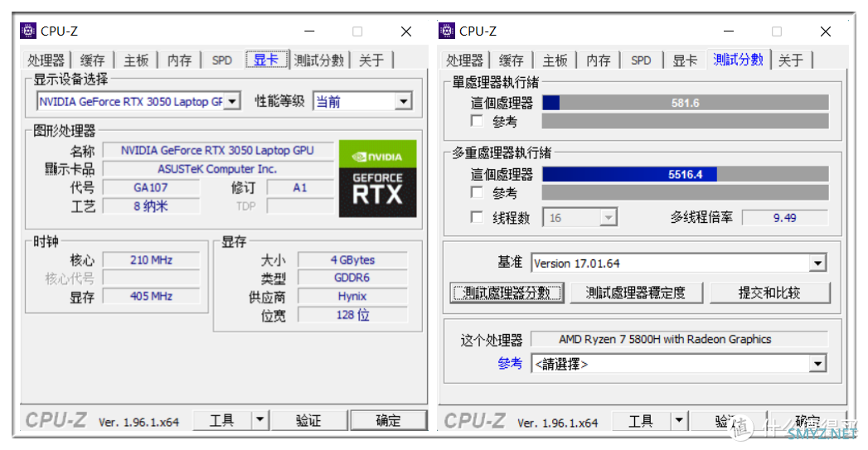The height and width of the screenshot is (450, 868).
Task: Close the right CPU-Z window
Action: click(x=826, y=31)
